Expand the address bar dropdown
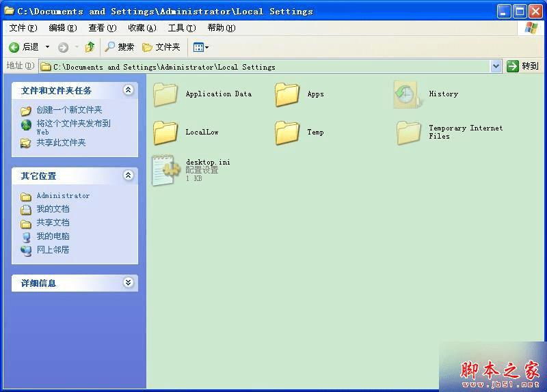Screen dimensions: 547x392 496,66
